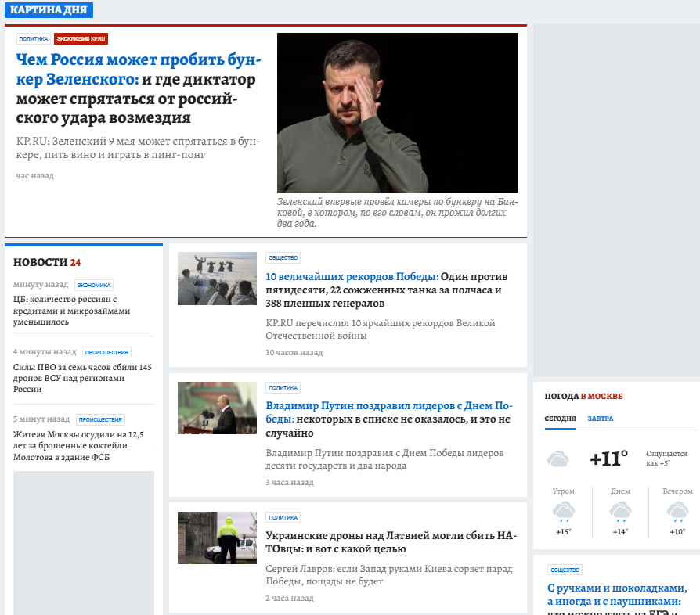Click text 'KP.RU перечислил 10 ярчайших рекордов'

pos(381,329)
